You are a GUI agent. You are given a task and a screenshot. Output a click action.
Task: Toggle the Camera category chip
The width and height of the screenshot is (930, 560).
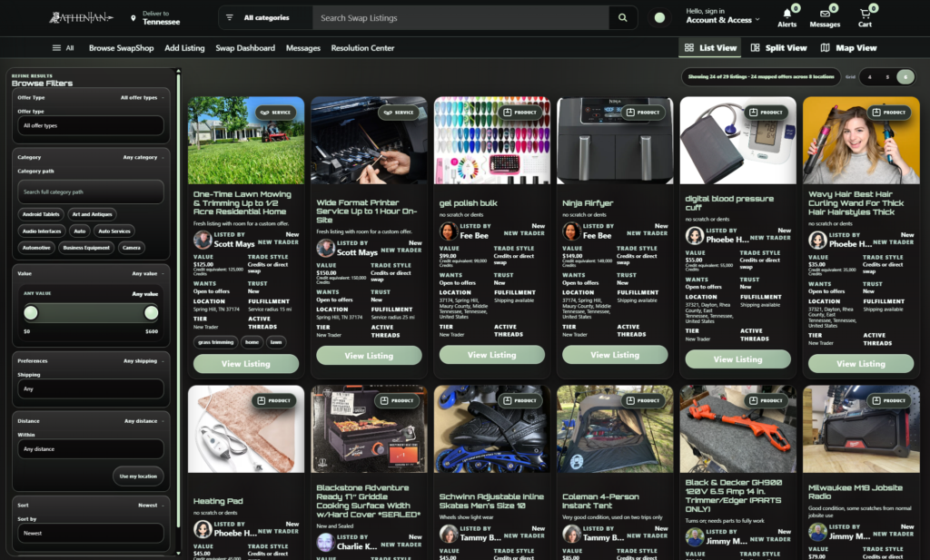pyautogui.click(x=132, y=248)
